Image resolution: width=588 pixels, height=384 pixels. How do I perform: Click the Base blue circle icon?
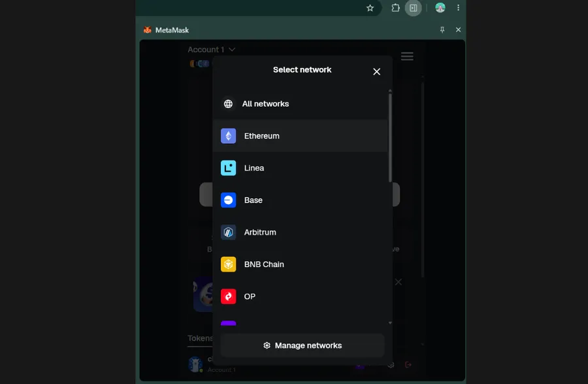tap(229, 200)
